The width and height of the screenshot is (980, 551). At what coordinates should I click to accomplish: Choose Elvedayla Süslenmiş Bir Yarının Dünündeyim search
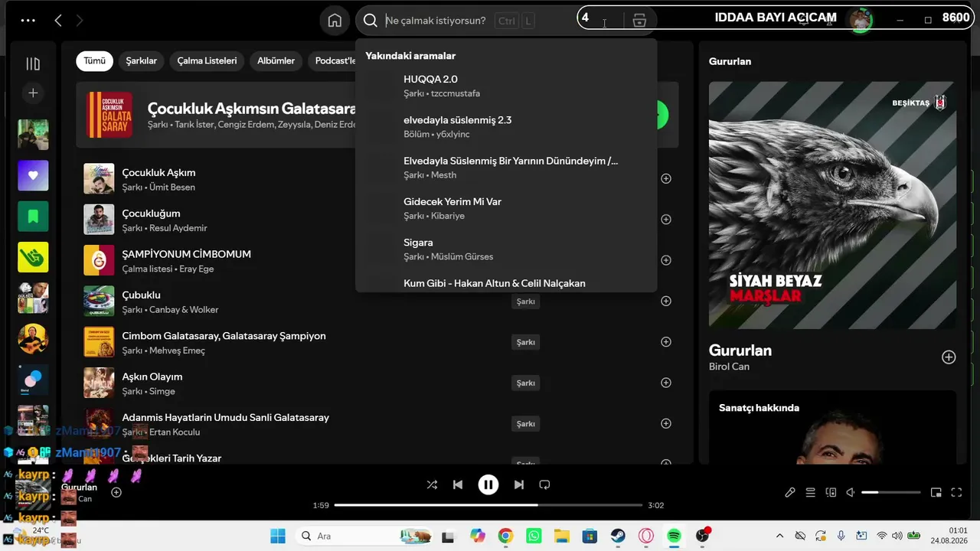(x=506, y=168)
